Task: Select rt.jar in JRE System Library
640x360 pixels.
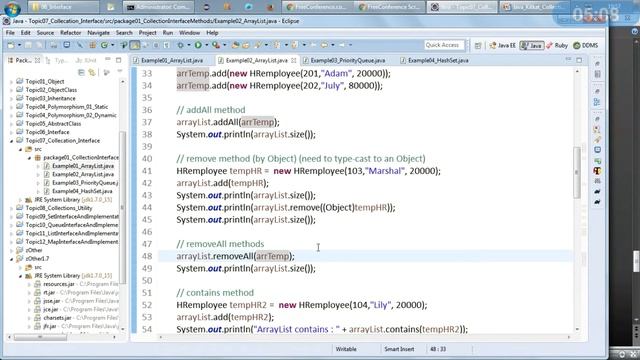Action: tap(49, 293)
